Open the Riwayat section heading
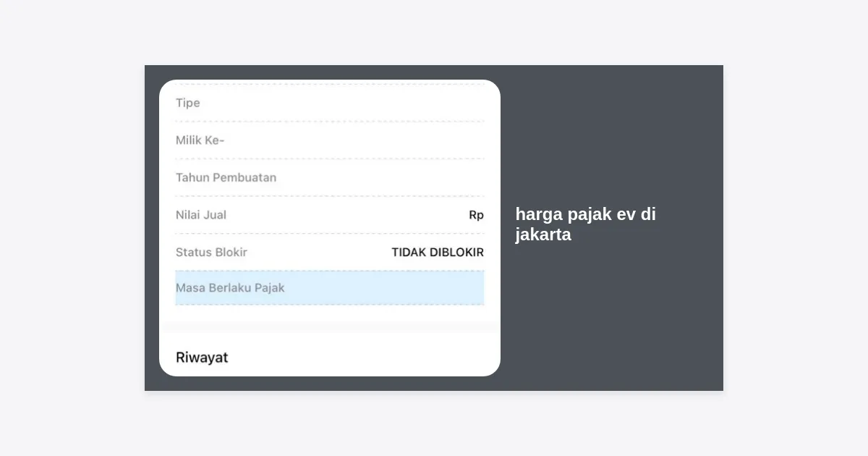The height and width of the screenshot is (456, 868). point(202,358)
